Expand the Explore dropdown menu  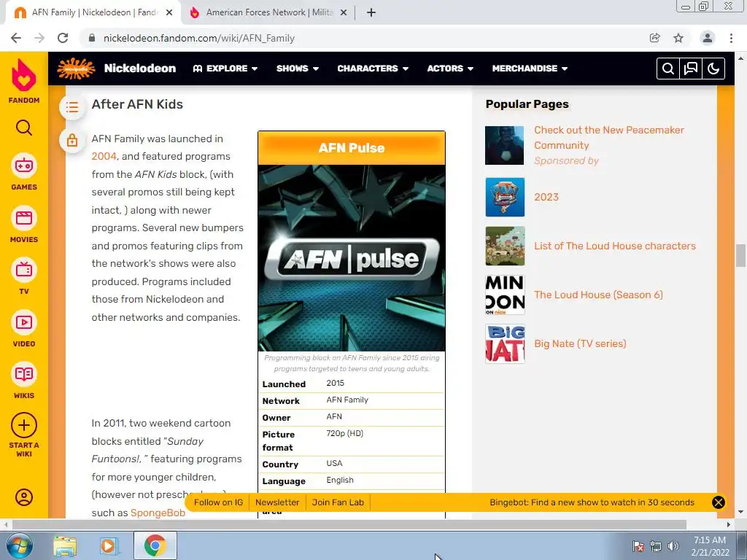[x=225, y=69]
